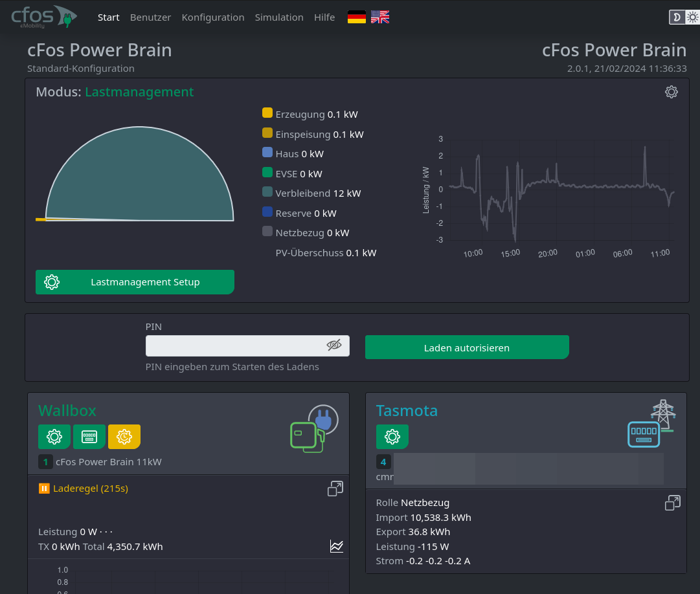This screenshot has height=594, width=700.
Task: Open the yellow Wallbox charging rules gear
Action: (124, 437)
